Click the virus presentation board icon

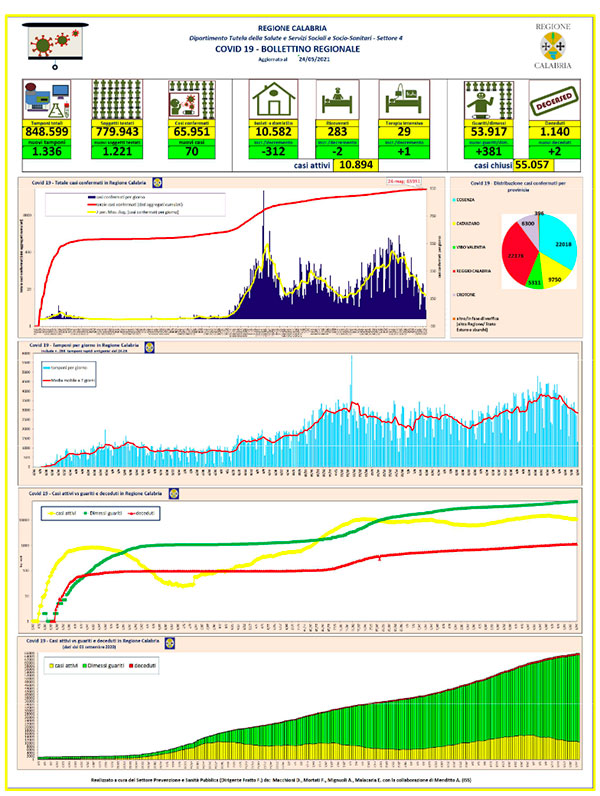coord(55,45)
